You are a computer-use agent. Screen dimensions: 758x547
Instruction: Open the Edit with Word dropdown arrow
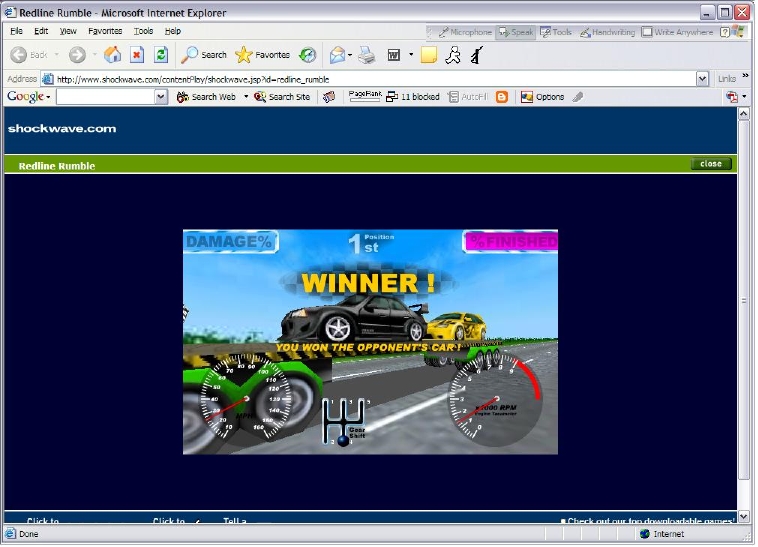pyautogui.click(x=411, y=55)
